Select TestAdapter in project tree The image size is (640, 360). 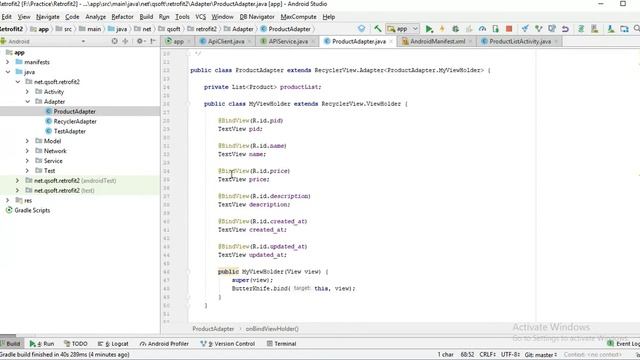tap(70, 131)
